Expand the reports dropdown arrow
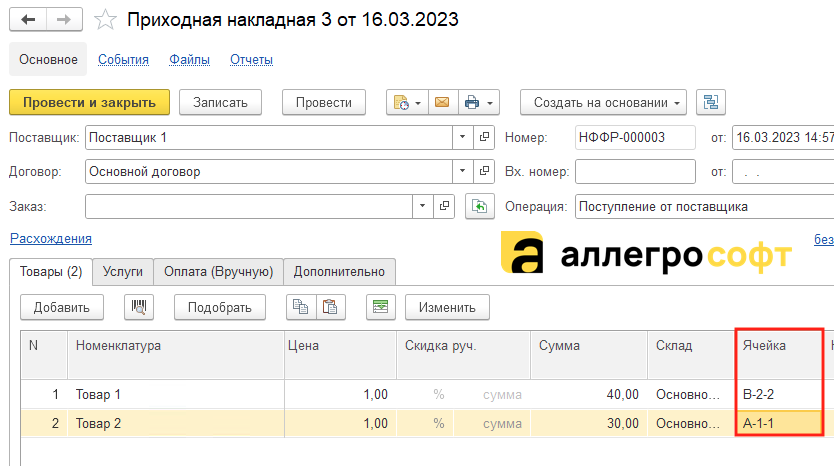 coord(418,103)
